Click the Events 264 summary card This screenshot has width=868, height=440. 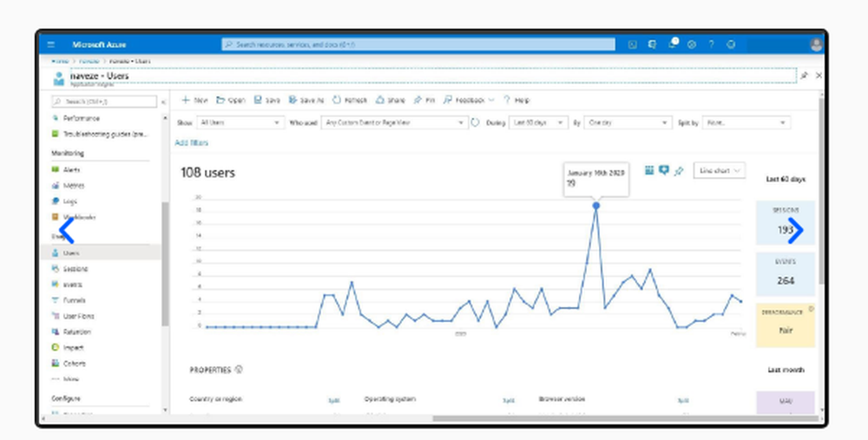pos(786,274)
